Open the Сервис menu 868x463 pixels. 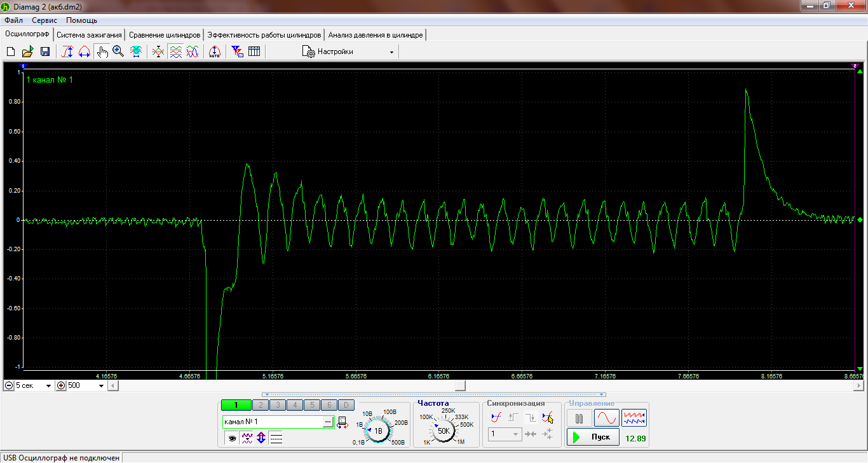point(44,20)
